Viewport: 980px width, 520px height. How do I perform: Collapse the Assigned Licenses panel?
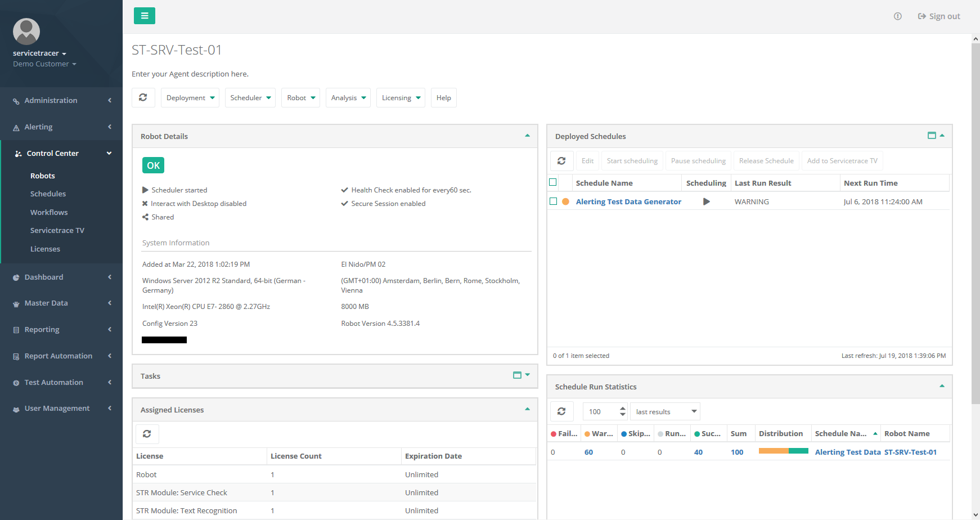pyautogui.click(x=527, y=409)
